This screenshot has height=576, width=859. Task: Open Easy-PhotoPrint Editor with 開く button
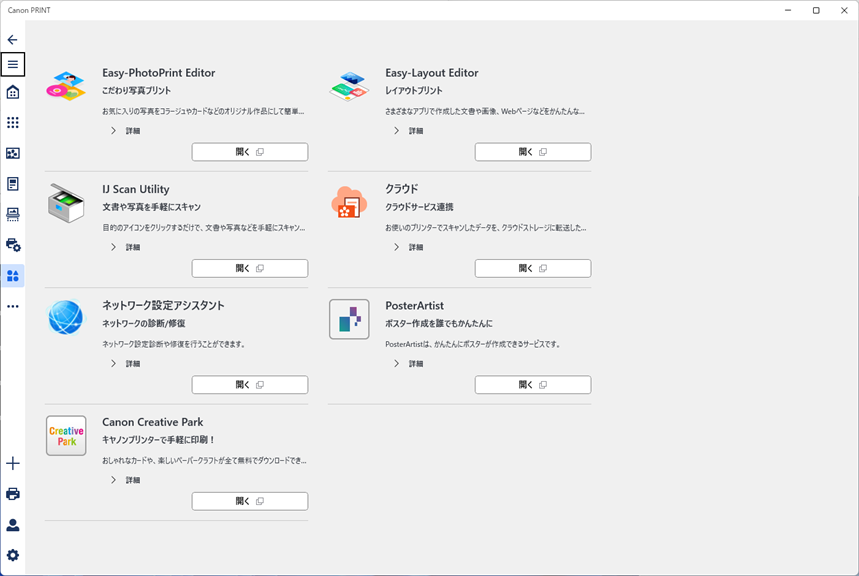click(250, 152)
